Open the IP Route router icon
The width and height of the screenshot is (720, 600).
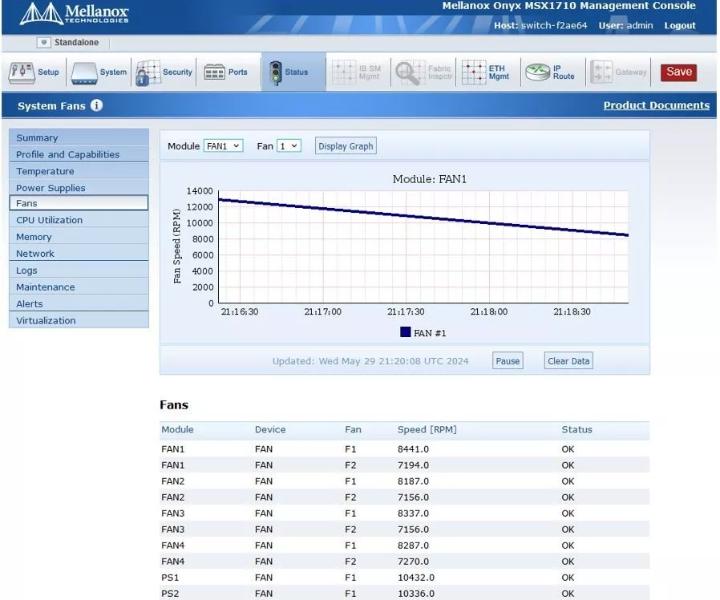coord(537,73)
